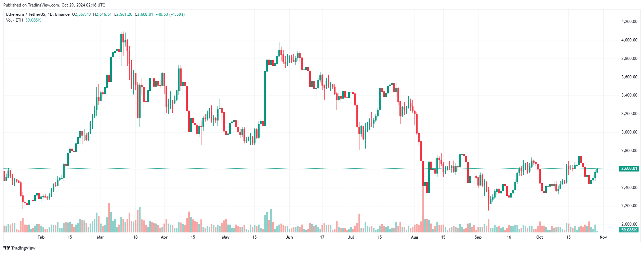Click the closing price value C2,608.01
The height and width of the screenshot is (254, 644).
144,14
